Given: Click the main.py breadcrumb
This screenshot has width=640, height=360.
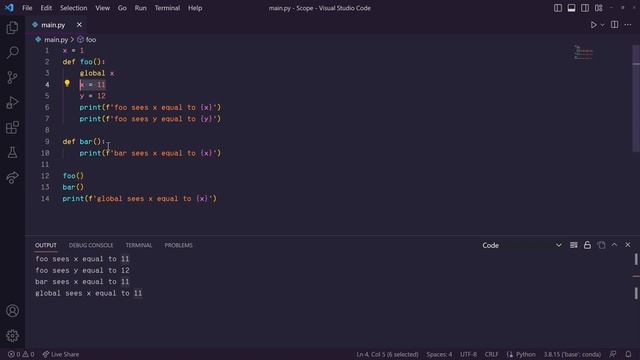Looking at the screenshot, I should [52, 40].
